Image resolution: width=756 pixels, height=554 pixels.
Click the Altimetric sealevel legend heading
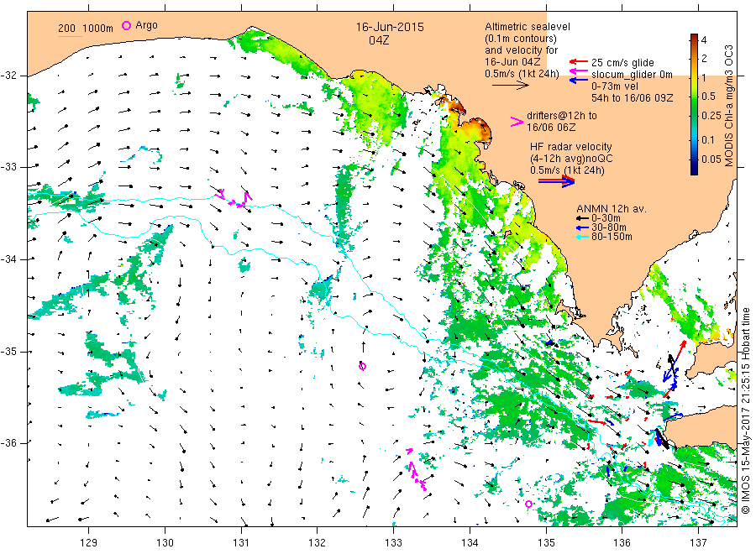[528, 27]
